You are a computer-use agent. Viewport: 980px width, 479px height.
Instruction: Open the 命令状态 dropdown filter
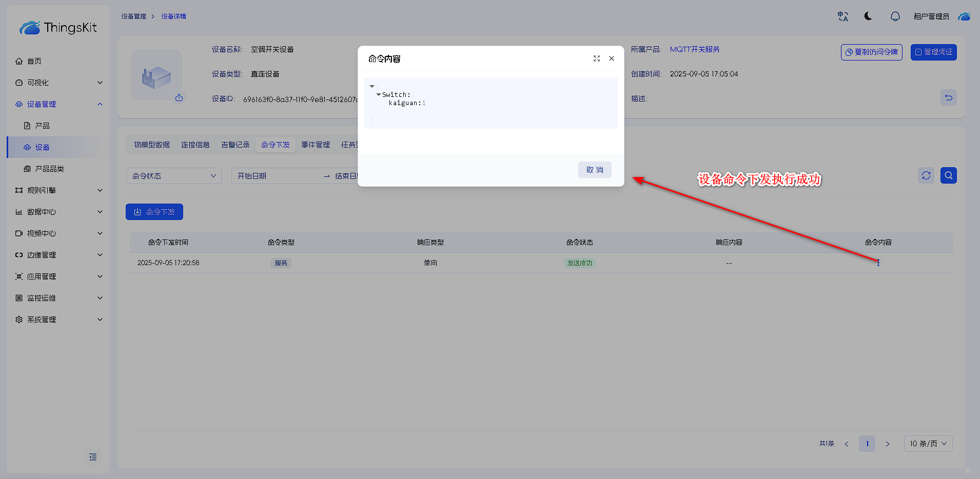pyautogui.click(x=174, y=176)
